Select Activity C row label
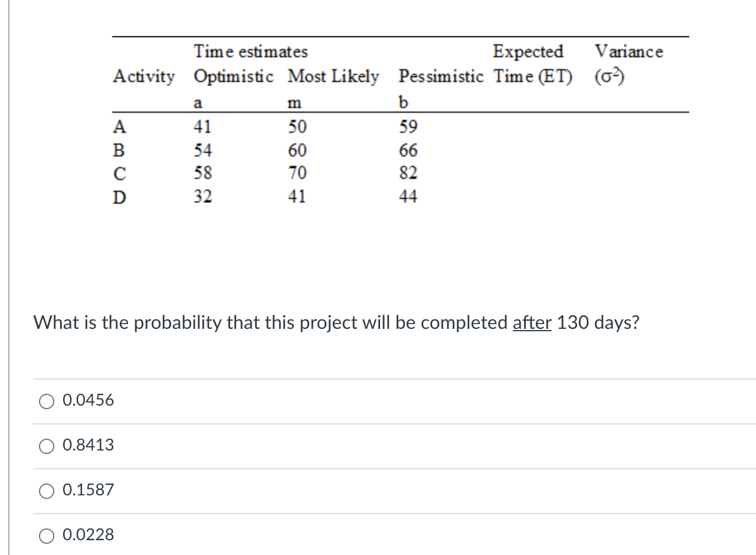Viewport: 756px width, 555px height. pos(120,173)
